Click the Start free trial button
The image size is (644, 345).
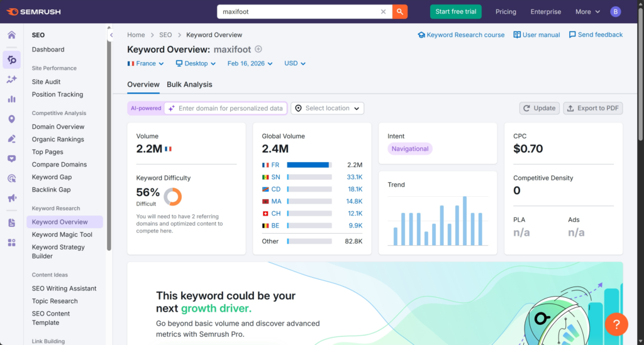click(x=455, y=11)
